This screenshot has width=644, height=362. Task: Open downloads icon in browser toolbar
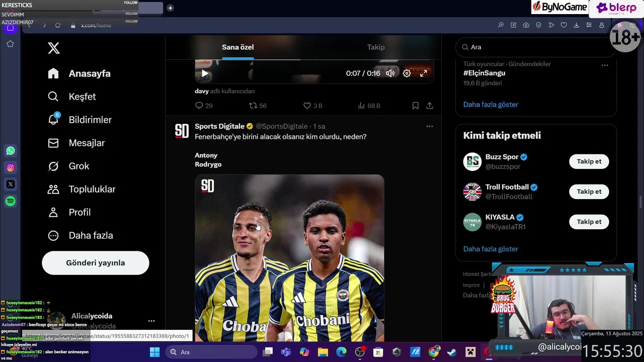576,25
